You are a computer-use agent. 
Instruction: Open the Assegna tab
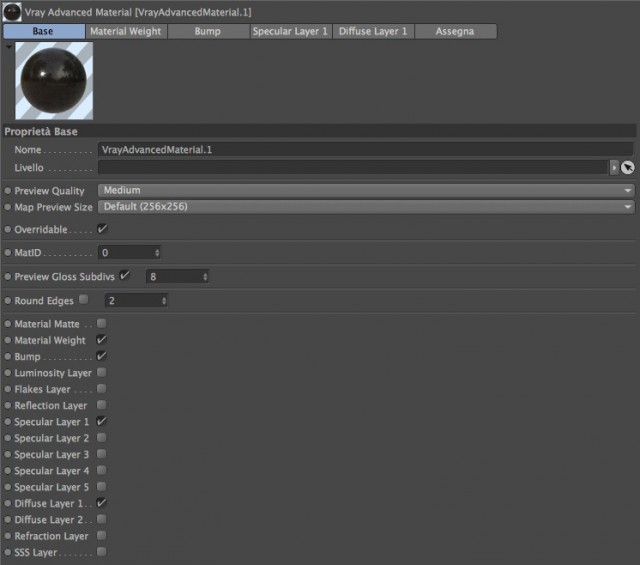(456, 31)
